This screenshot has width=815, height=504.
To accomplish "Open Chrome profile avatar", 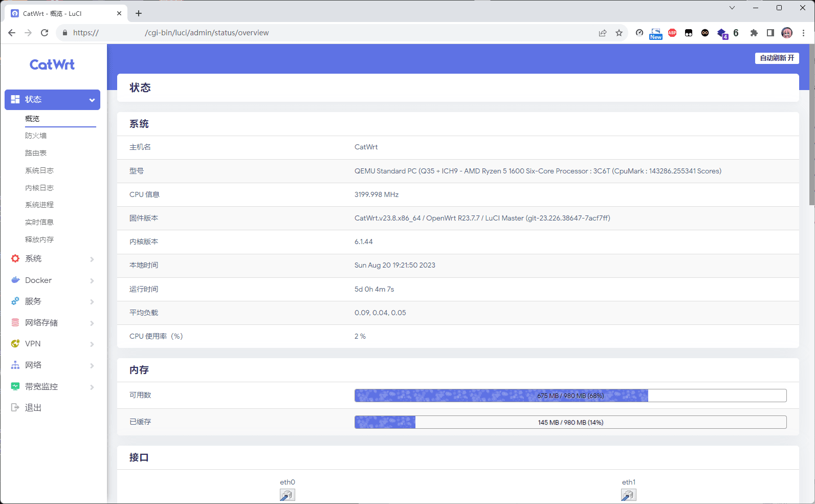I will (x=787, y=33).
